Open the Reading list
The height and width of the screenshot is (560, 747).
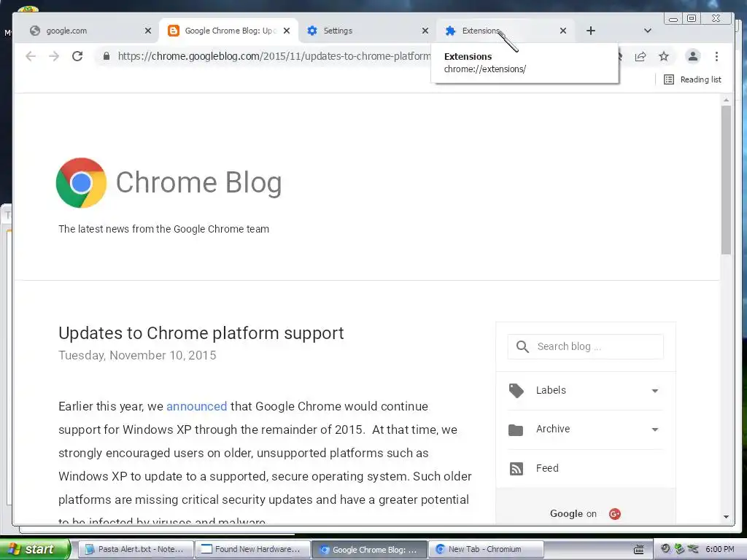tap(693, 79)
